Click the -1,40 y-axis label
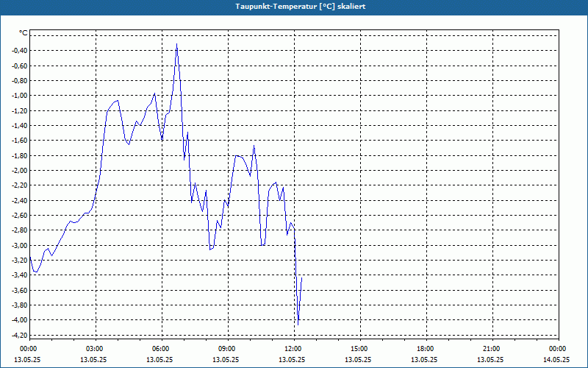Viewport: 588px width, 368px height. point(21,126)
